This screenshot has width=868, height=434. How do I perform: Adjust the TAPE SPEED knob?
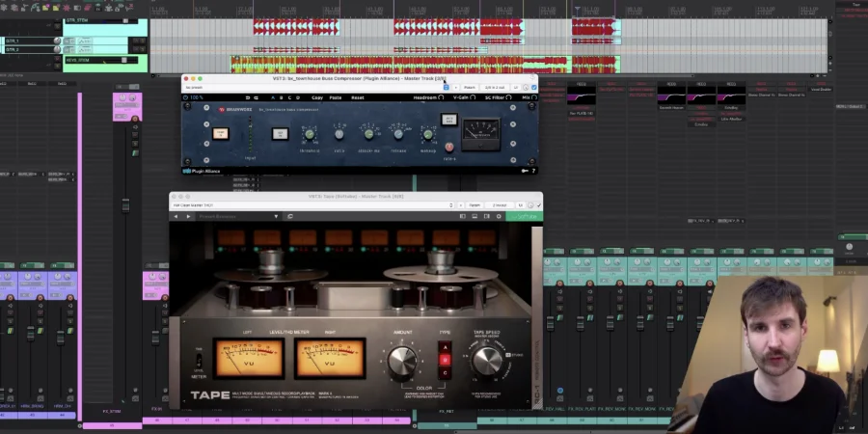(x=487, y=361)
